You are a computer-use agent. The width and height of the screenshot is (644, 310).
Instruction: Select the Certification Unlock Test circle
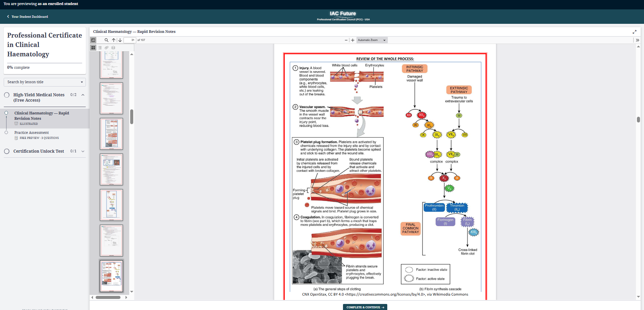pos(7,151)
